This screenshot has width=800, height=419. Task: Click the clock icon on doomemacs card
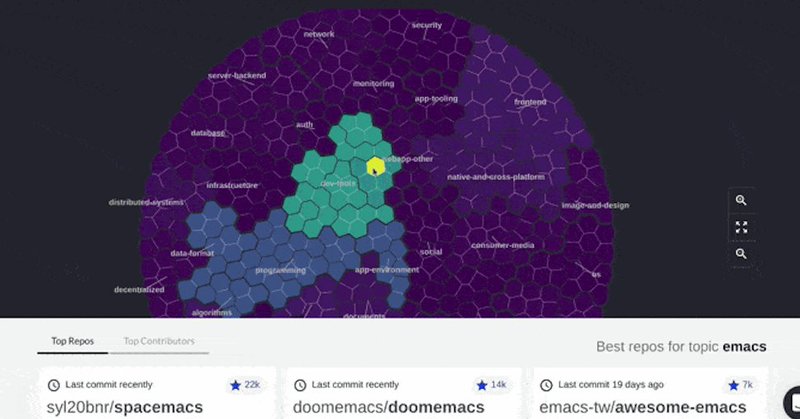[300, 385]
